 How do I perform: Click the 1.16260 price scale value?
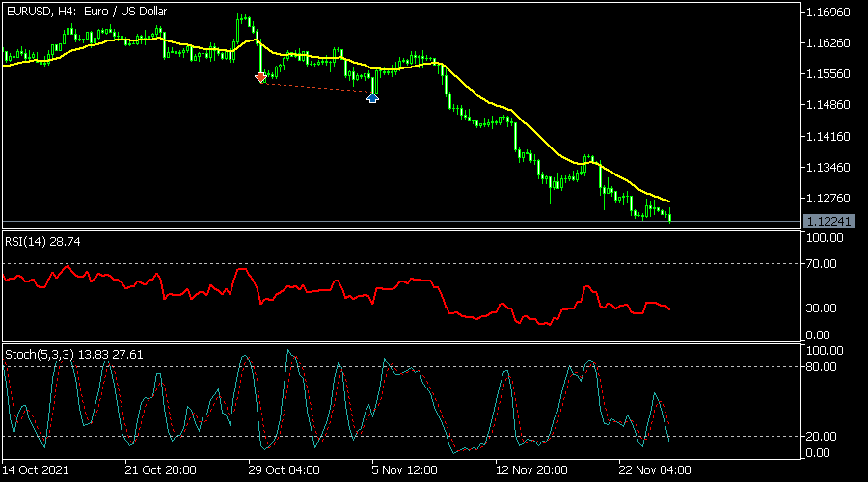[828, 43]
